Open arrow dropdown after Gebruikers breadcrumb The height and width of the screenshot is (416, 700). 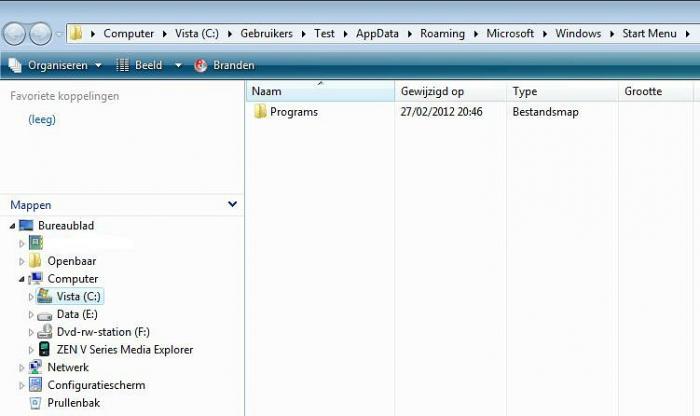coord(304,34)
